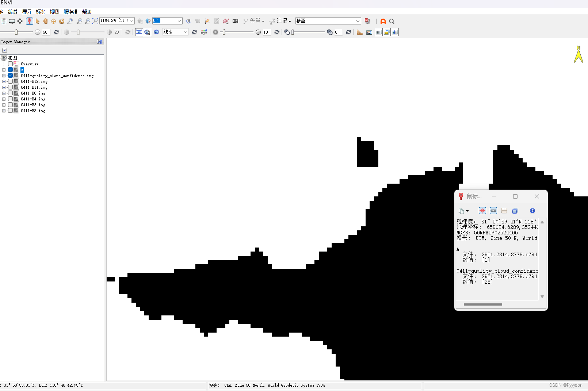Open the ROI tool icon
The width and height of the screenshot is (588, 391).
pyautogui.click(x=226, y=21)
